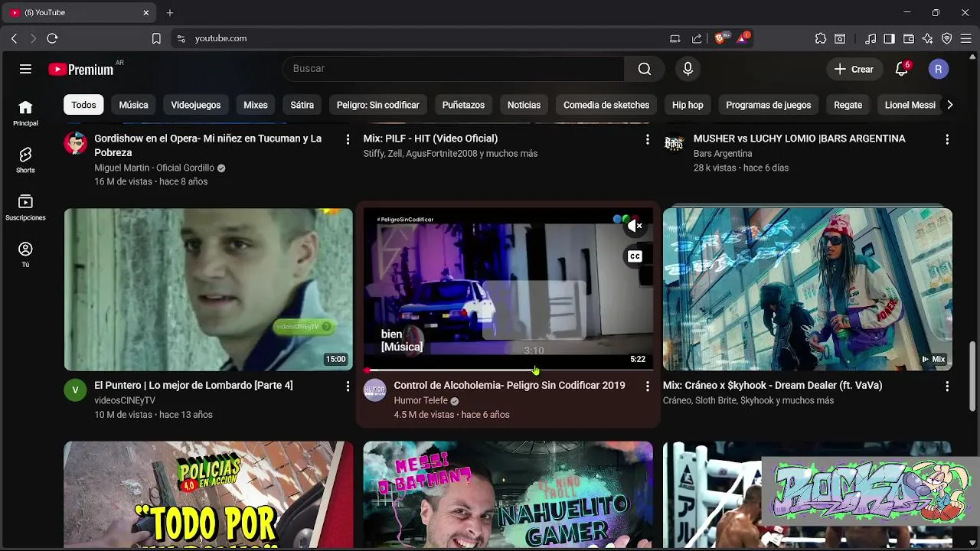Select the Música chip
The height and width of the screenshot is (551, 980).
click(133, 105)
